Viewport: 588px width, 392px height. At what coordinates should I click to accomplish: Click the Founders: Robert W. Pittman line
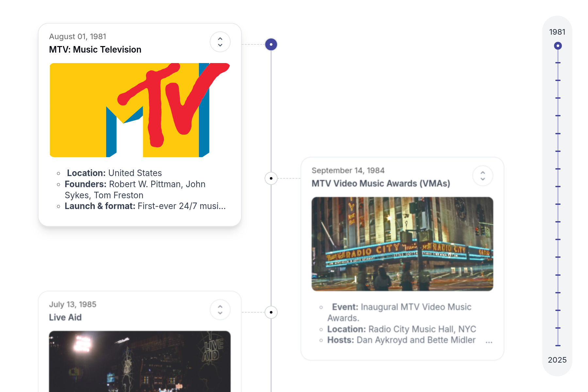coord(135,190)
